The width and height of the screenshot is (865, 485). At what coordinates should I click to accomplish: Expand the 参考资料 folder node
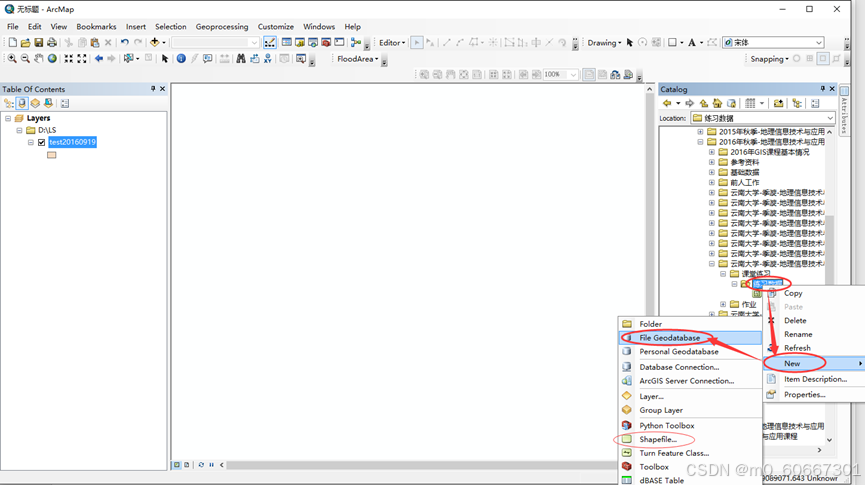pyautogui.click(x=712, y=162)
